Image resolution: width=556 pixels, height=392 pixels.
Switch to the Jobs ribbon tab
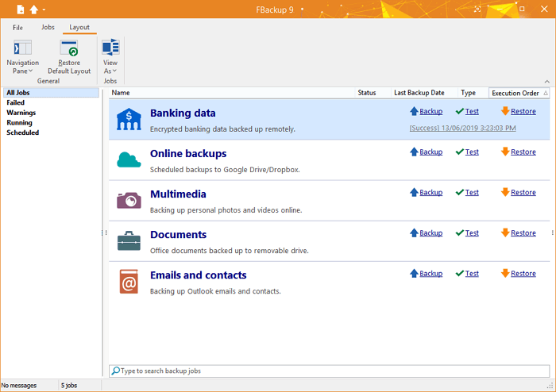click(x=48, y=28)
